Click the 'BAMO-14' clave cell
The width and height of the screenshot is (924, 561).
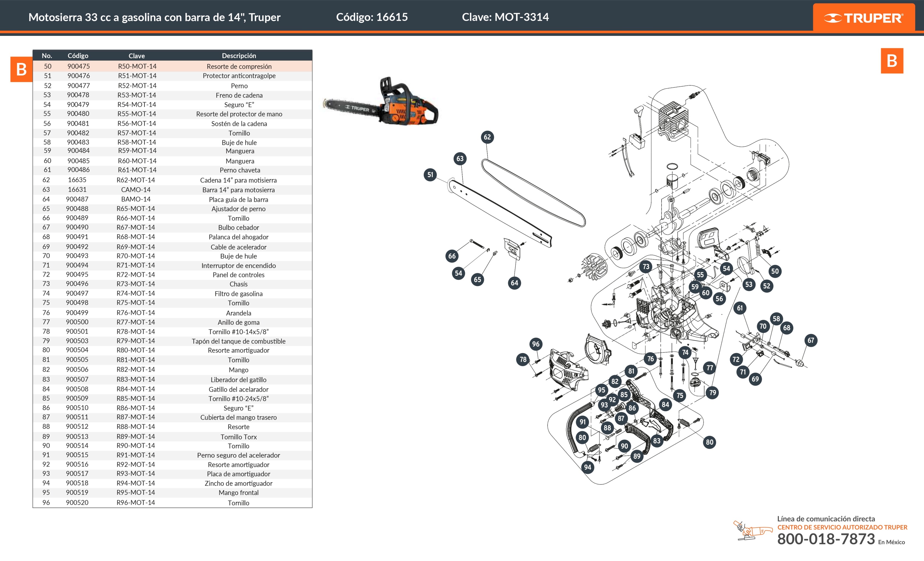[136, 199]
